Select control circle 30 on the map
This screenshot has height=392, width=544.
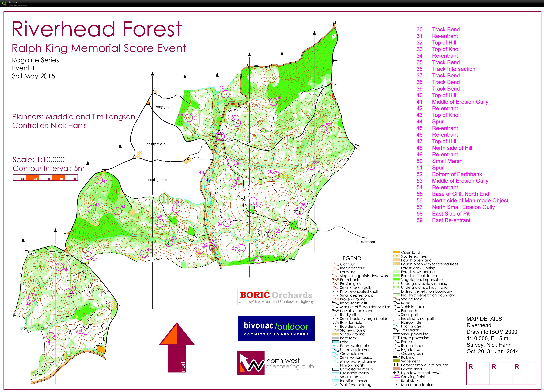(231, 162)
